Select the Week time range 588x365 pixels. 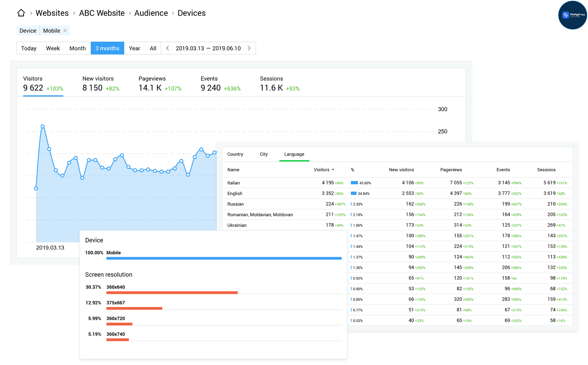pyautogui.click(x=53, y=48)
